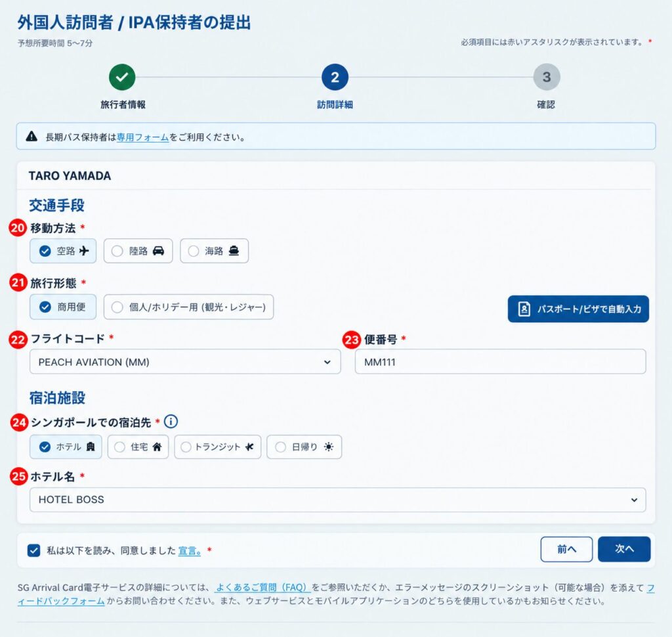Click the car icon in 陸路 option
The image size is (672, 637).
pos(158,251)
